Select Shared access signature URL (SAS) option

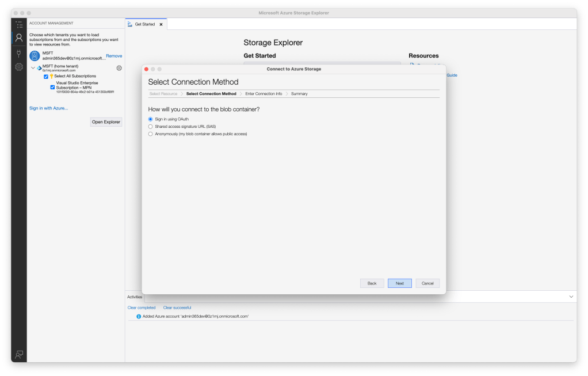pyautogui.click(x=150, y=127)
